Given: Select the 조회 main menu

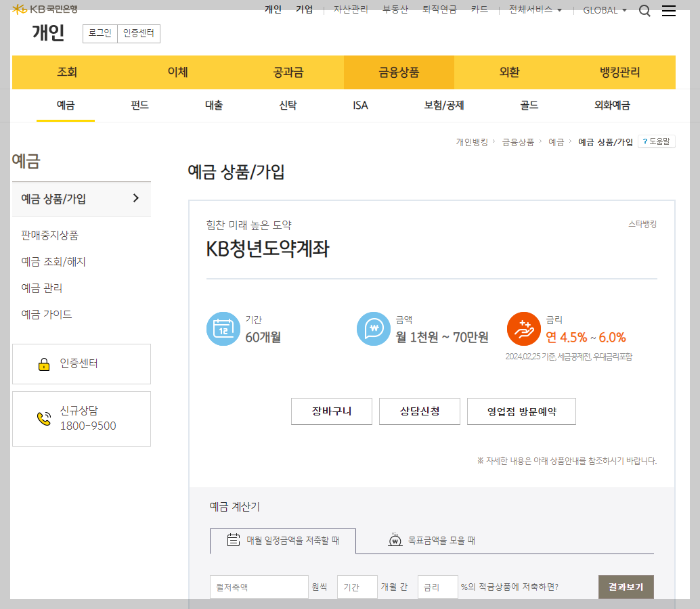Looking at the screenshot, I should coord(68,72).
